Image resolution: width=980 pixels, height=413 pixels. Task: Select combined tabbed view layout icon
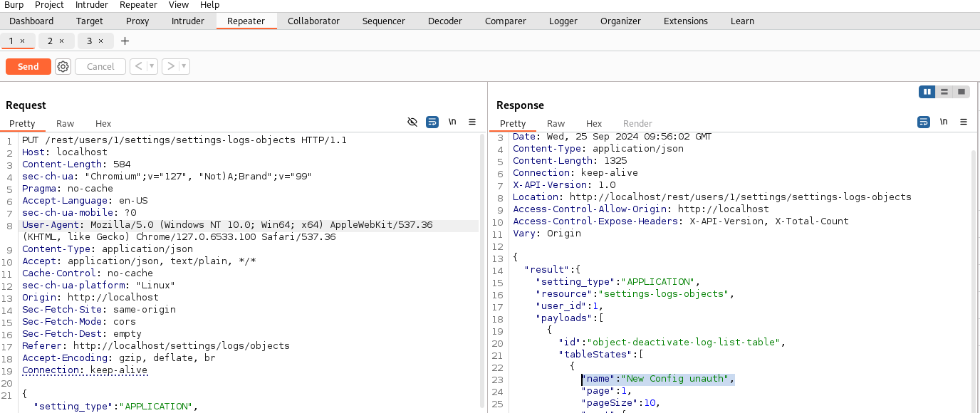pos(961,92)
